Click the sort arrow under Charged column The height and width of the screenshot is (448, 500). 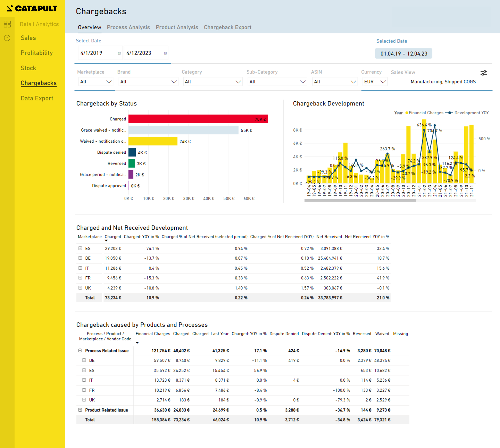tap(106, 240)
